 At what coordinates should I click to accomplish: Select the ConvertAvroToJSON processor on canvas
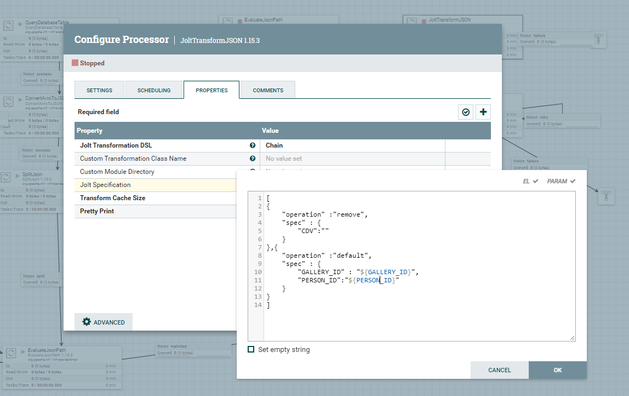[31, 115]
